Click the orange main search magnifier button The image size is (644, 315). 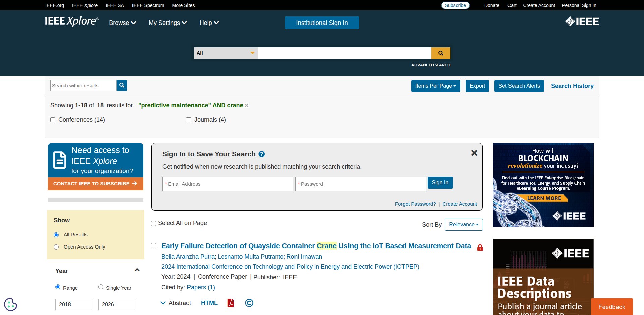coord(441,53)
